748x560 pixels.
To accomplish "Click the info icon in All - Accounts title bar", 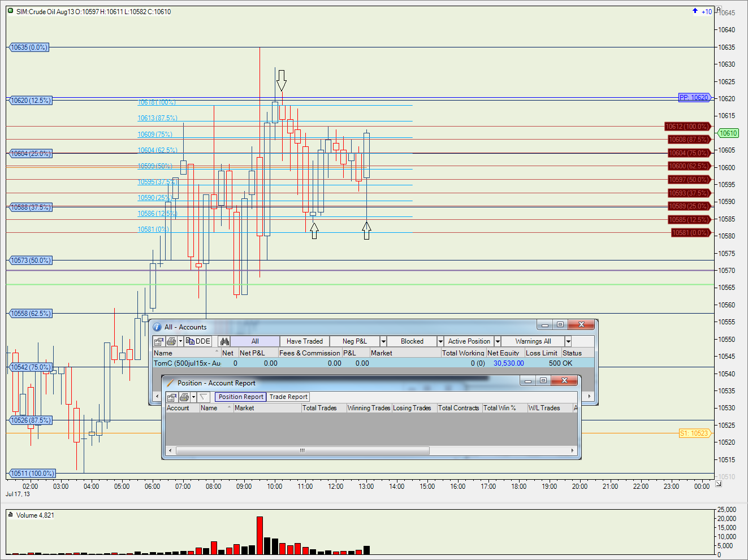I will 157,327.
